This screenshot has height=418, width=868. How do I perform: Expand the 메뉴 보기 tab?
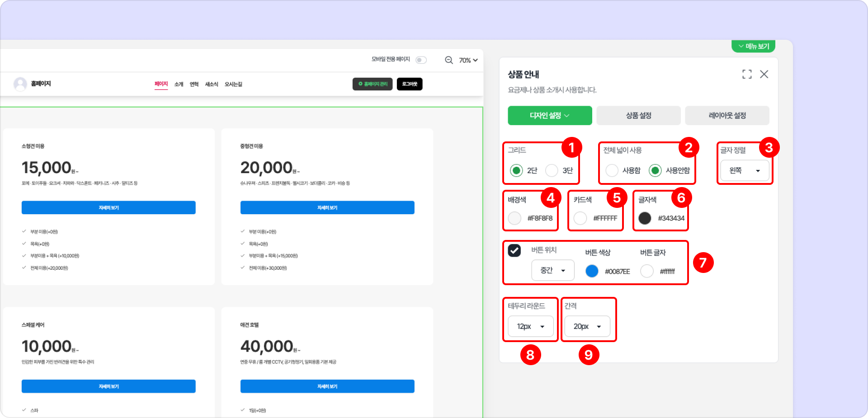click(x=753, y=46)
